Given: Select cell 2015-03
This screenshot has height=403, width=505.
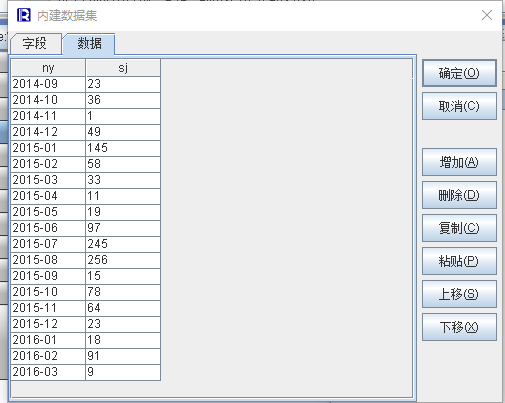Looking at the screenshot, I should [x=48, y=180].
